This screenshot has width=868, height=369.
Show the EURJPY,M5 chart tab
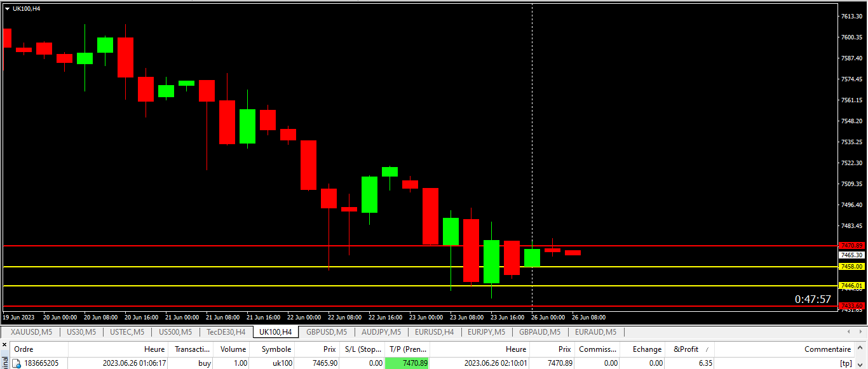coord(486,332)
